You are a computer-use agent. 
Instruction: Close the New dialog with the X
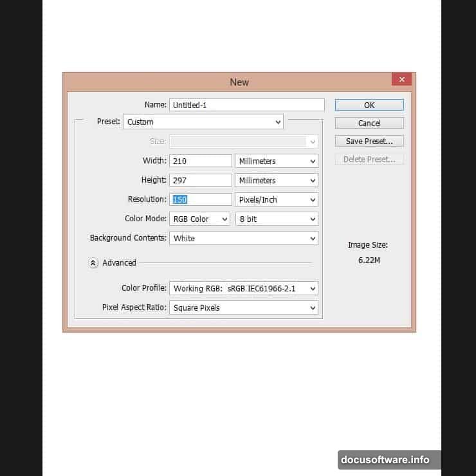[401, 80]
